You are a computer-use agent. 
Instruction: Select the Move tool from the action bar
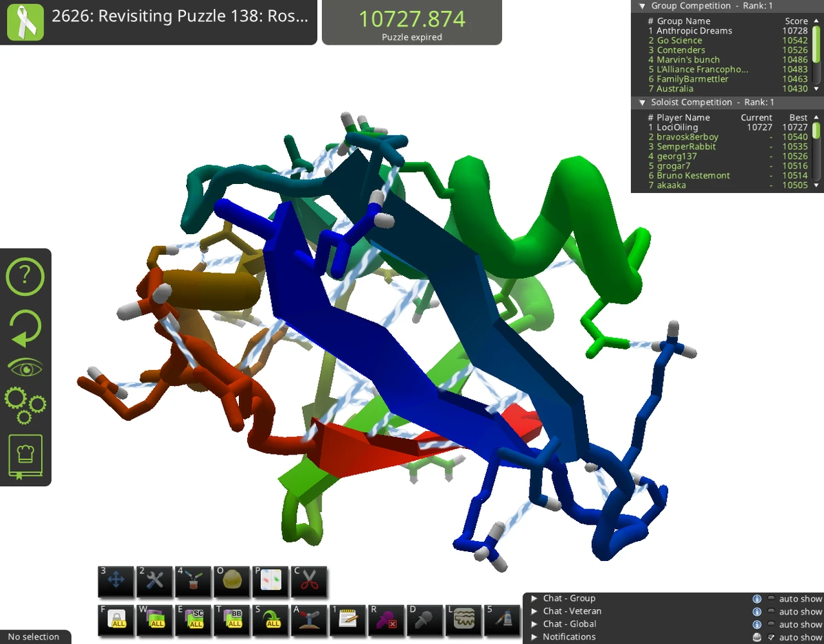pos(116,582)
